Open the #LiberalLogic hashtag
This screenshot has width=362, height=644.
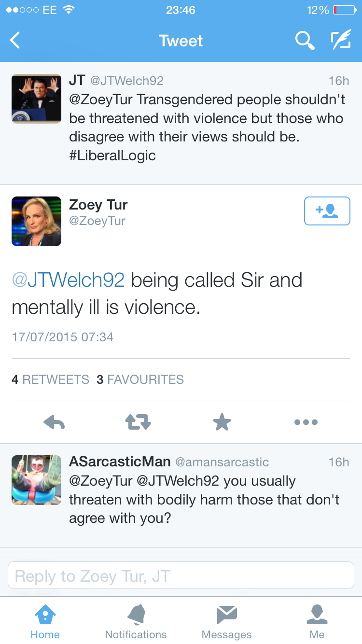pos(112,155)
